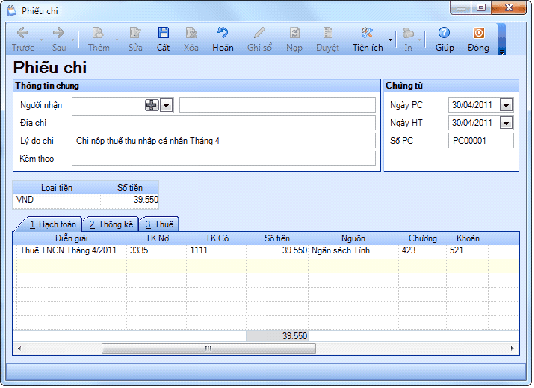Switch to the Thống kê tab
This screenshot has width=534, height=388.
[x=111, y=224]
